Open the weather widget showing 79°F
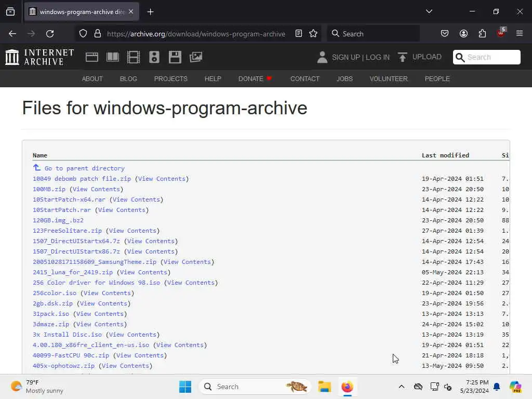The width and height of the screenshot is (532, 399). [37, 387]
